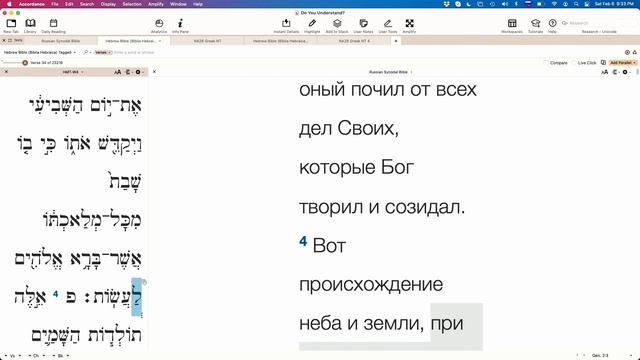
Task: Click the circular options icon above Add Parallel
Action: click(627, 52)
